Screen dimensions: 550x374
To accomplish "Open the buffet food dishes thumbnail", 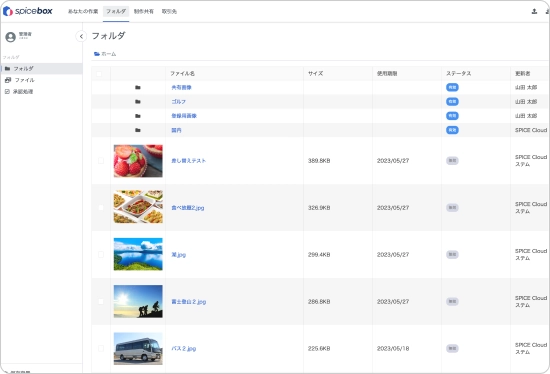I will pos(138,208).
